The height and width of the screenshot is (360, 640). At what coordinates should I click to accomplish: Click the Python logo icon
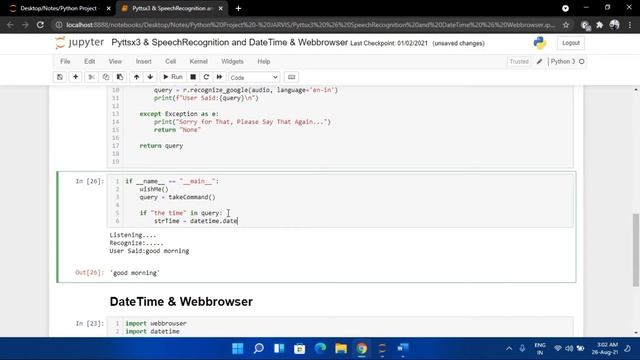point(540,43)
